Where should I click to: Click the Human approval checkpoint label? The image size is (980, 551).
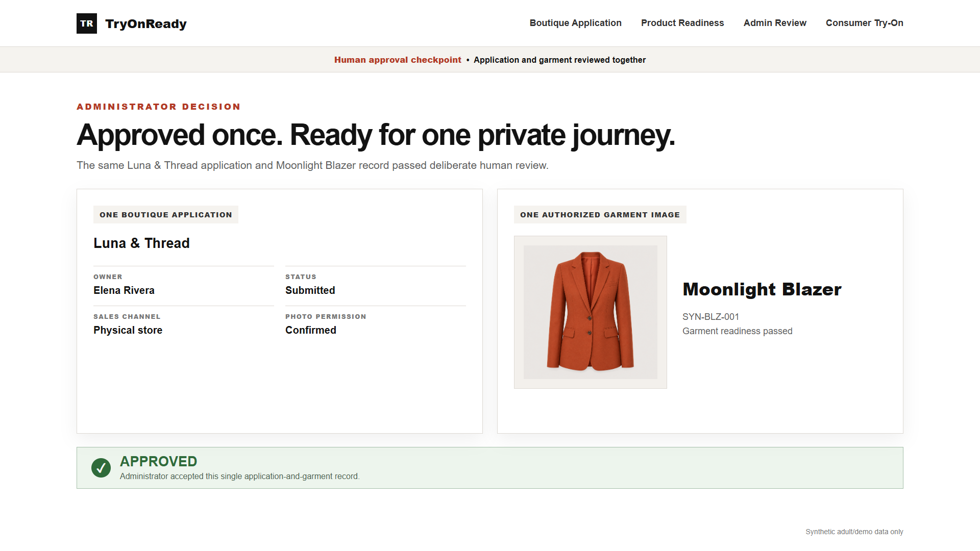pyautogui.click(x=398, y=60)
